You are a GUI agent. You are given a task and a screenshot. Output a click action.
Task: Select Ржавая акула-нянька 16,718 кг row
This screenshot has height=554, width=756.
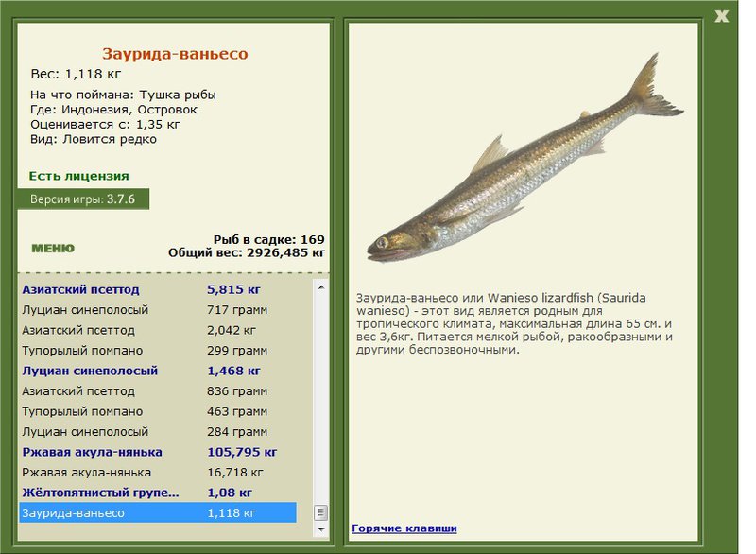[158, 473]
